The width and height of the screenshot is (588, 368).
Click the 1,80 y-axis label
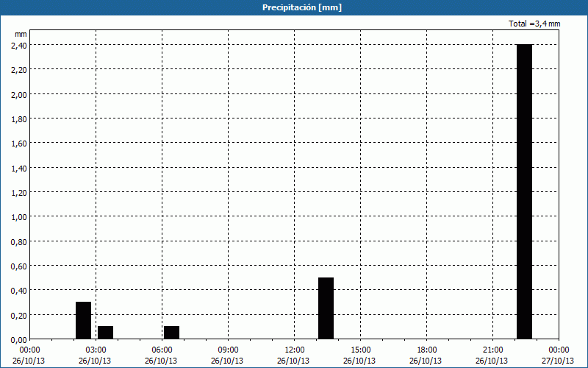point(19,118)
